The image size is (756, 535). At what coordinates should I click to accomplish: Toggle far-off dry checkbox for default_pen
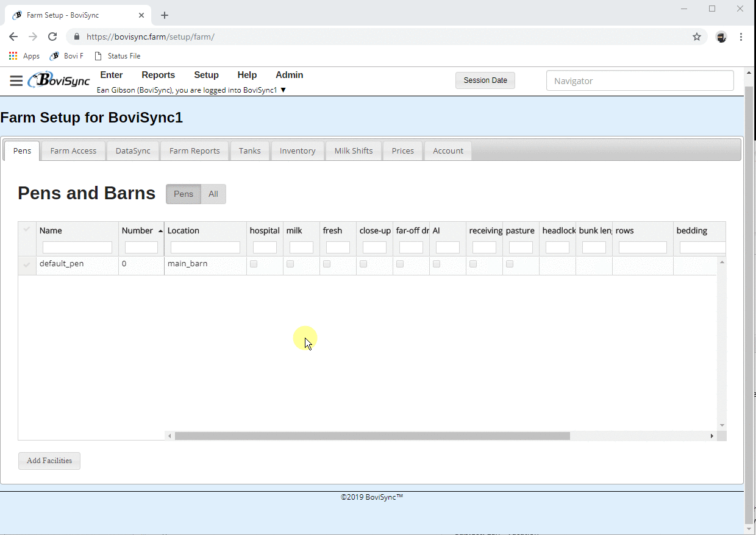[x=400, y=264]
